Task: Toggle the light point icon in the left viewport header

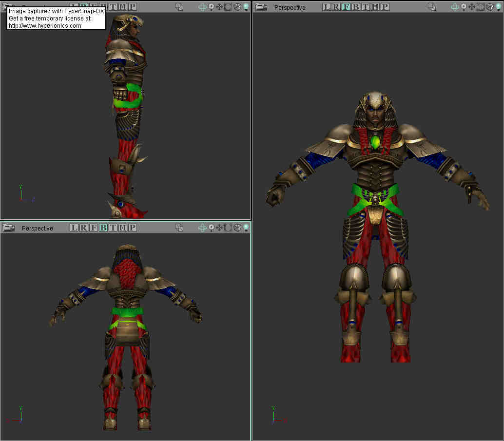Action: coord(212,7)
